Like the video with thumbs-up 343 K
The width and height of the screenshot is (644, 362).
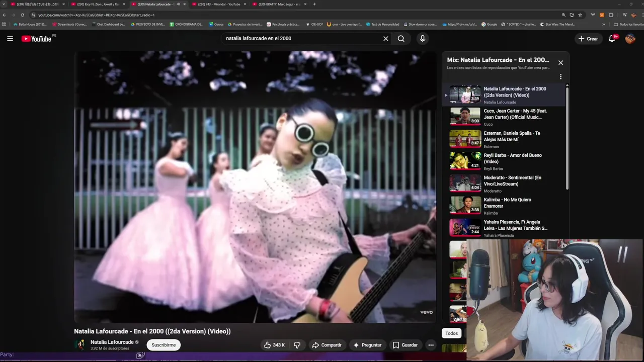tap(274, 345)
